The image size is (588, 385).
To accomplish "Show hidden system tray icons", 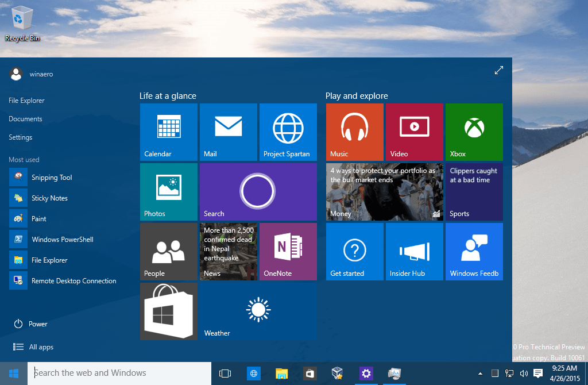I will [x=481, y=374].
